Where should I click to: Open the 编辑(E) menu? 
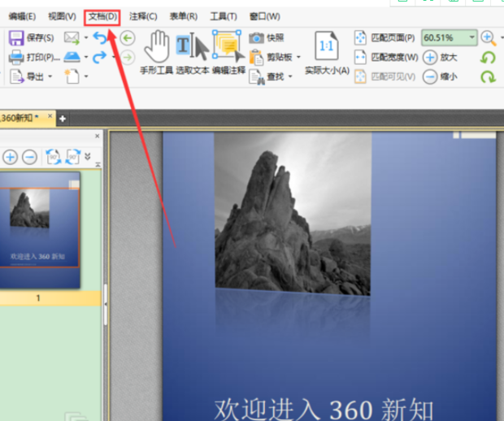[22, 16]
